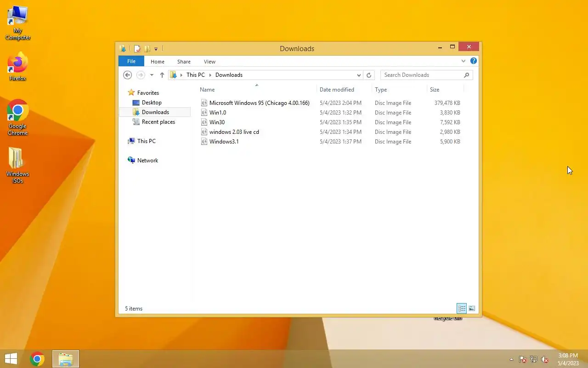Open the Action Center flag icon

pos(523,360)
